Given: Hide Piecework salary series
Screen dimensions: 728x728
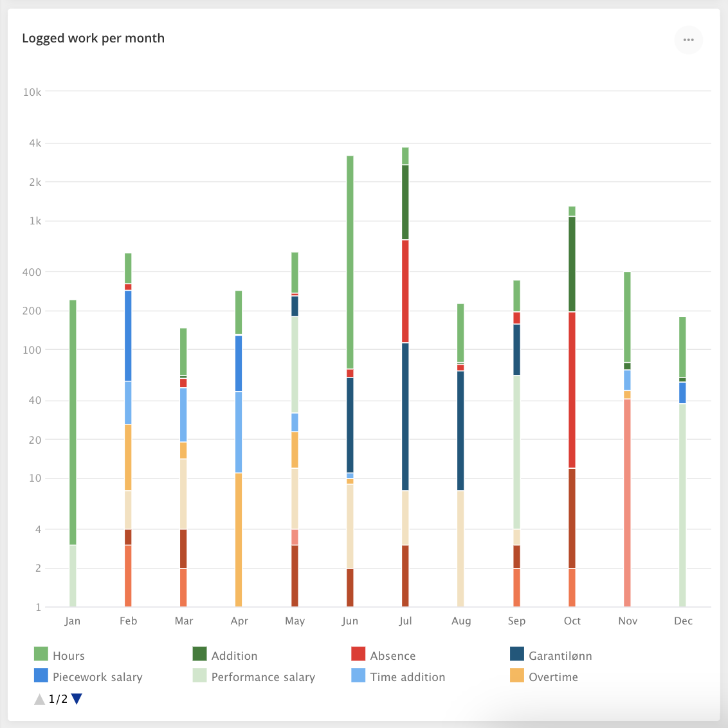Looking at the screenshot, I should 97,677.
